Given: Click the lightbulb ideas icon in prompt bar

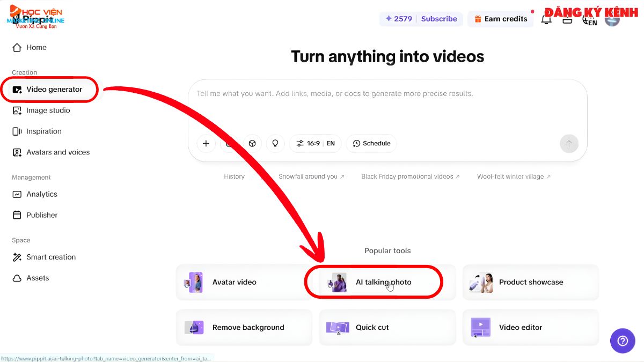Looking at the screenshot, I should pos(275,143).
